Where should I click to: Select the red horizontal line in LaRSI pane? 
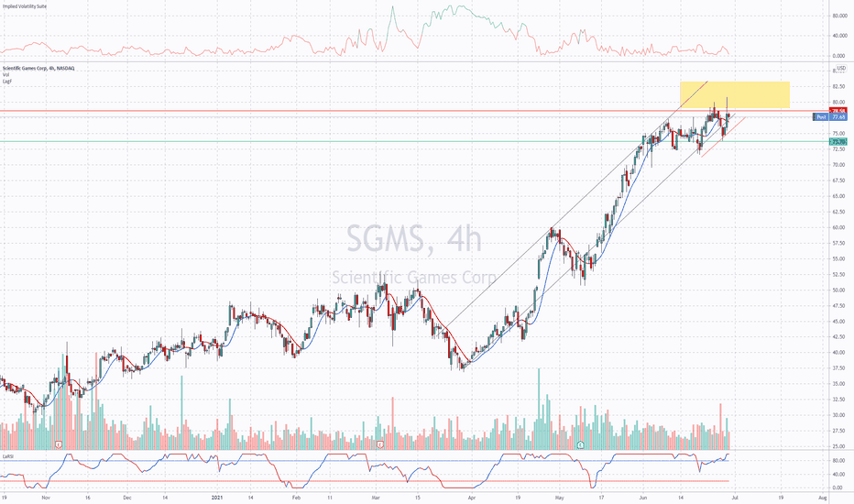tap(365, 480)
